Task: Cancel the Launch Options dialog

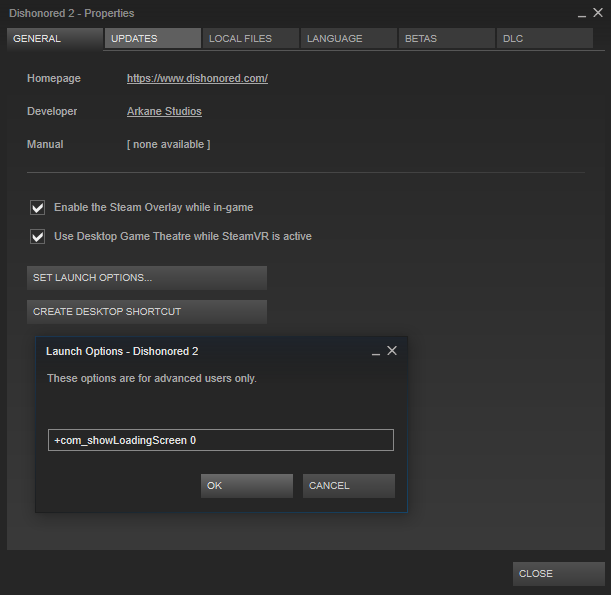Action: click(x=348, y=486)
